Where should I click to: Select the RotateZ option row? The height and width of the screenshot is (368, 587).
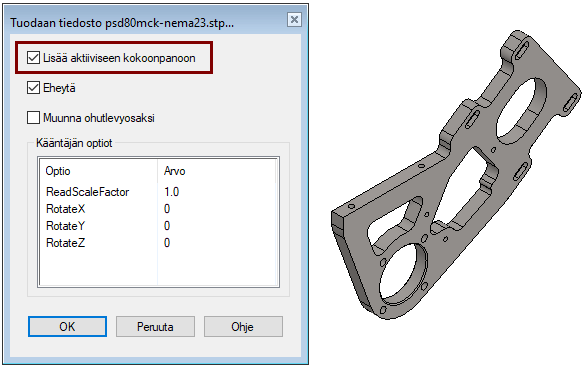(158, 243)
